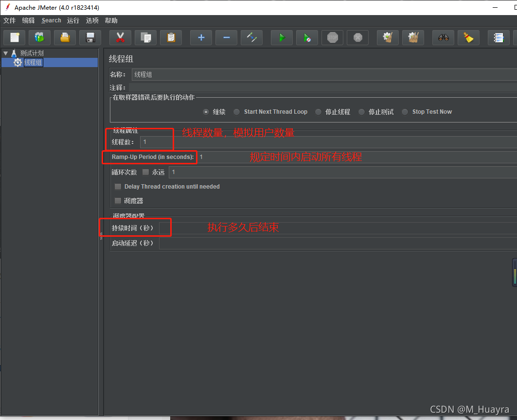
Task: Click the 名称 input field
Action: coord(324,74)
